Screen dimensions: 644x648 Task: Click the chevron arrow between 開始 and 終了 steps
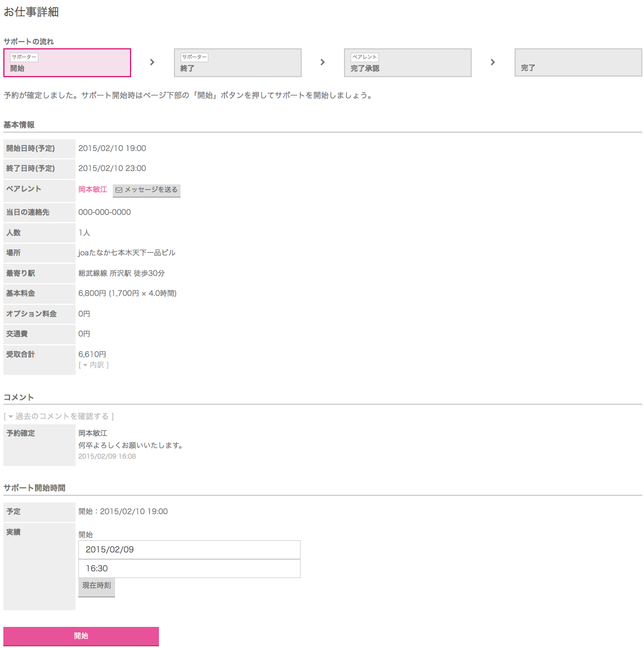coord(152,62)
